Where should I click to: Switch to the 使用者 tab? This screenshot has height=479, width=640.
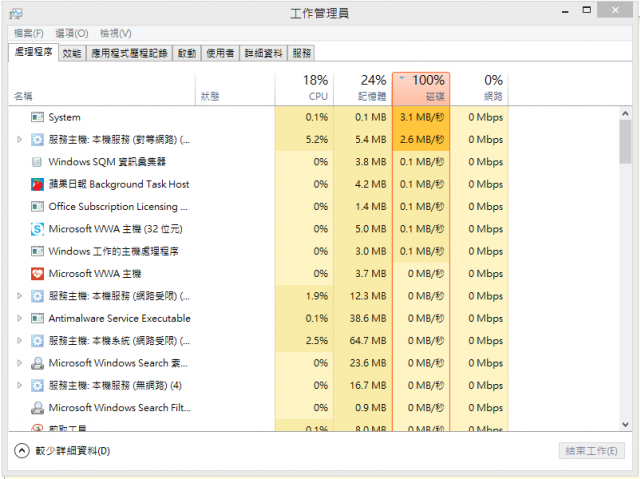[x=220, y=53]
